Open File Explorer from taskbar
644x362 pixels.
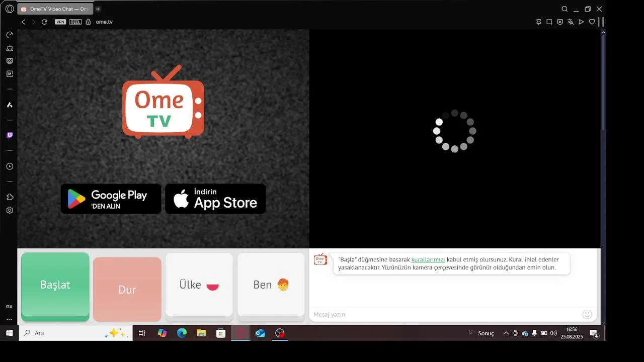(201, 333)
